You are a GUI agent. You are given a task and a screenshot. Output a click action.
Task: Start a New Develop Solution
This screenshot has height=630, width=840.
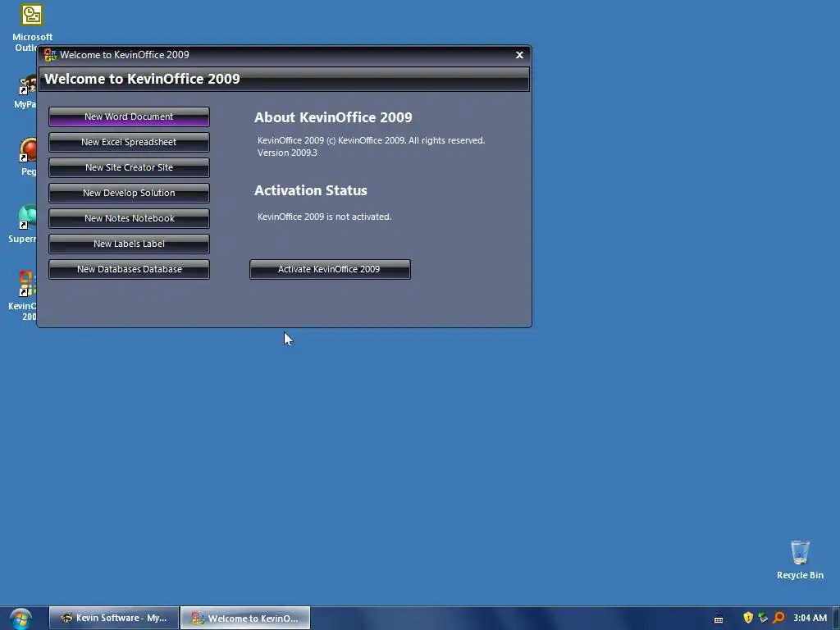point(129,193)
